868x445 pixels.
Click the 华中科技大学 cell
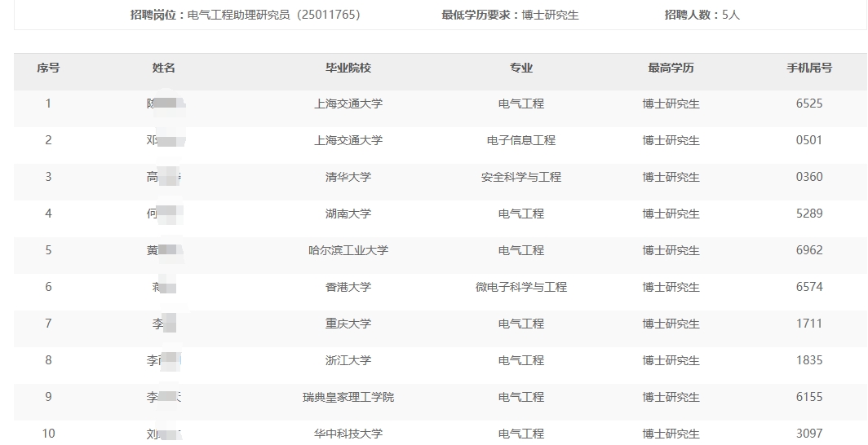[x=348, y=434]
